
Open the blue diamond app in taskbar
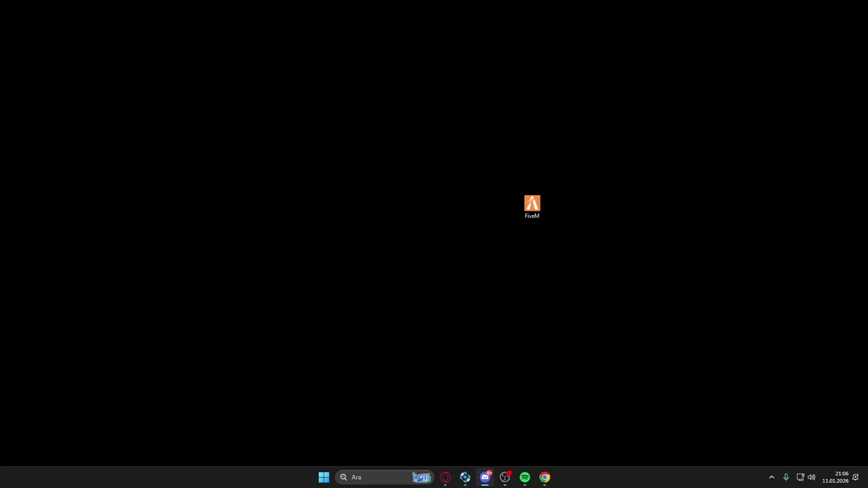pos(465,477)
